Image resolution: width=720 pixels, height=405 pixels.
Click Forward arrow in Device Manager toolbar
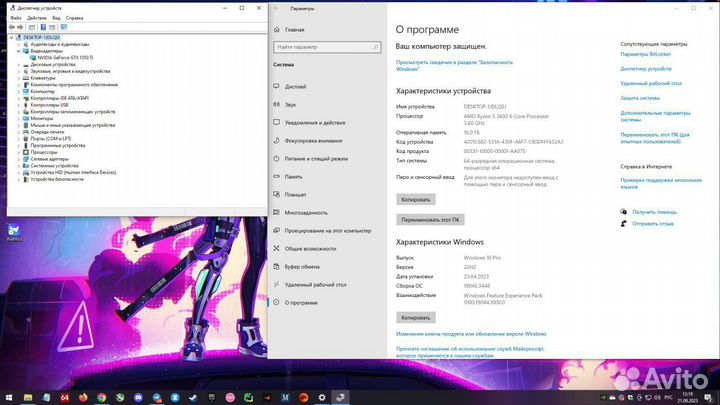(x=20, y=27)
